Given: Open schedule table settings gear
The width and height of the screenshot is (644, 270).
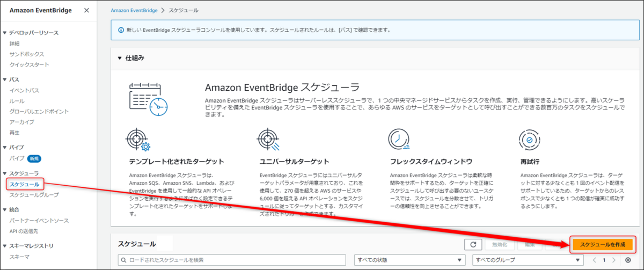Looking at the screenshot, I should coord(628,260).
